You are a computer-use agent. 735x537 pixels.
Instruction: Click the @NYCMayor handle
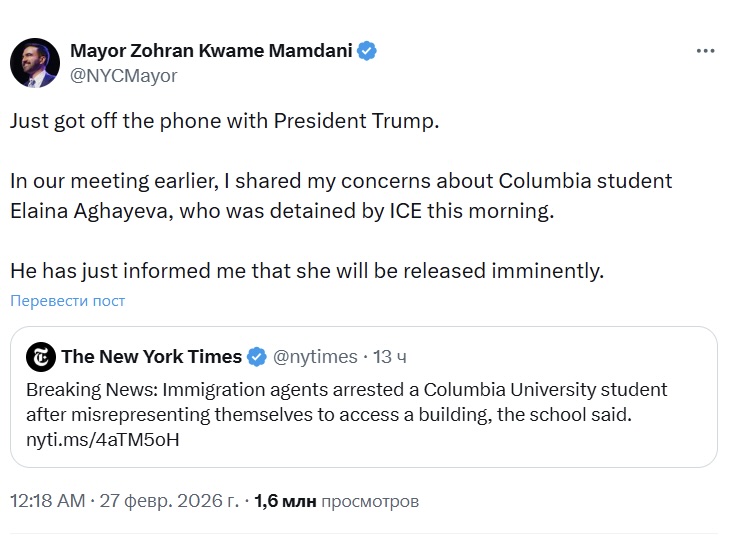(x=123, y=75)
